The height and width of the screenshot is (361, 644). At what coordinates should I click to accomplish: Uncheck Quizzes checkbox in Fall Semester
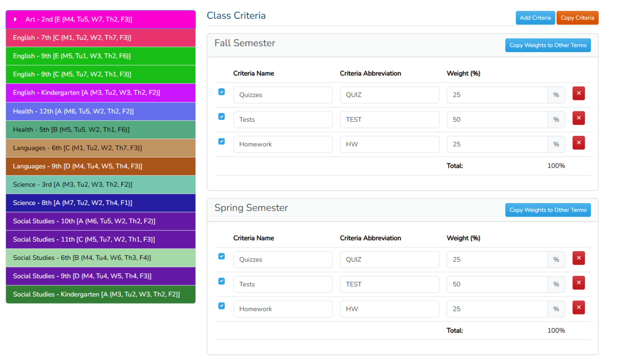point(221,92)
